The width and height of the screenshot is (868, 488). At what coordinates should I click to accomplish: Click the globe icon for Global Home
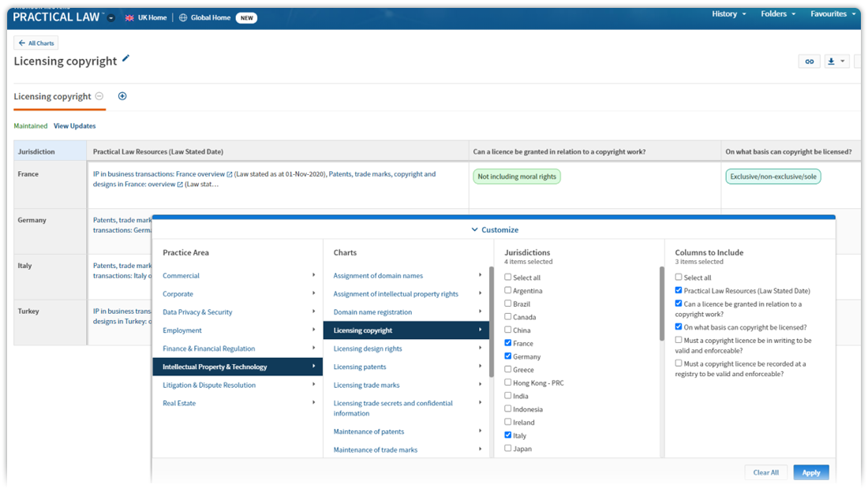[183, 17]
